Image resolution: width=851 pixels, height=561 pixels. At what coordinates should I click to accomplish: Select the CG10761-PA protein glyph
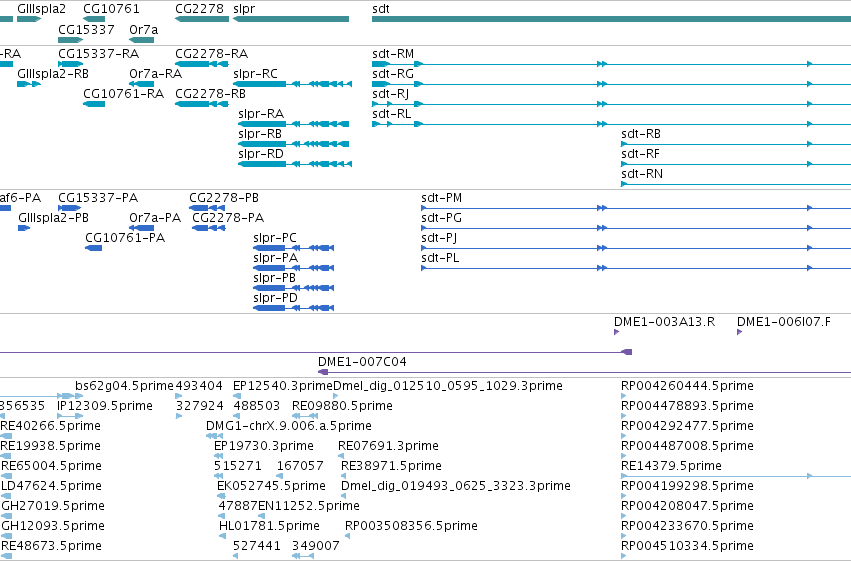click(x=93, y=248)
